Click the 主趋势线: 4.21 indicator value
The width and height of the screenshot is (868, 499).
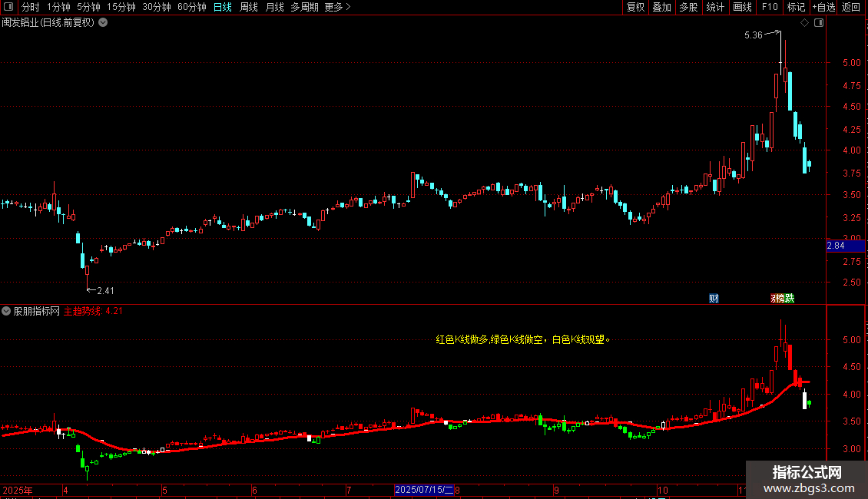point(93,311)
